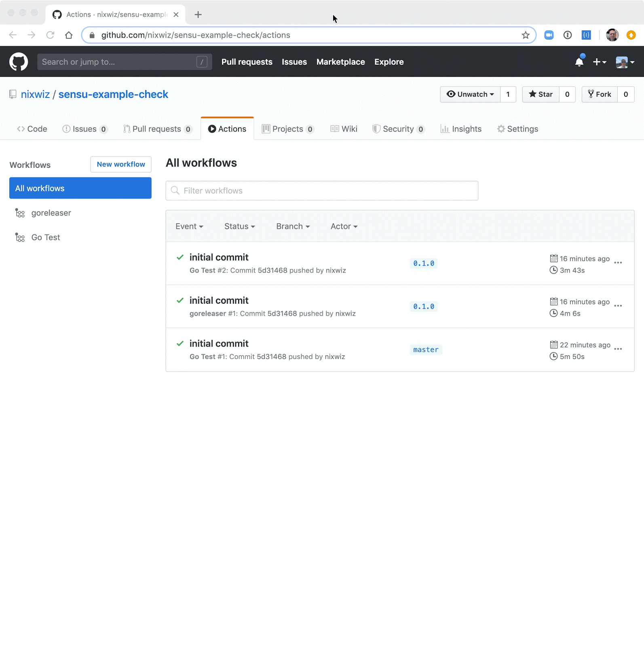Click the GitHub Octocat logo
644x647 pixels.
click(19, 62)
